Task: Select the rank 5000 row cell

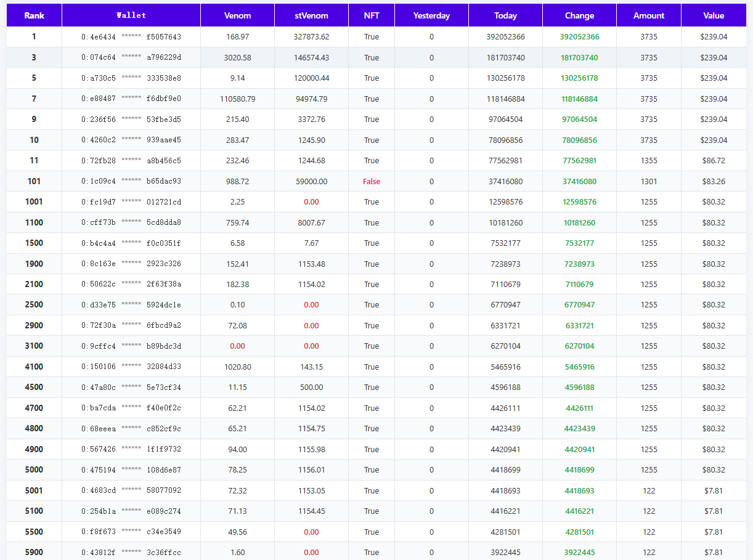Action: (x=34, y=470)
